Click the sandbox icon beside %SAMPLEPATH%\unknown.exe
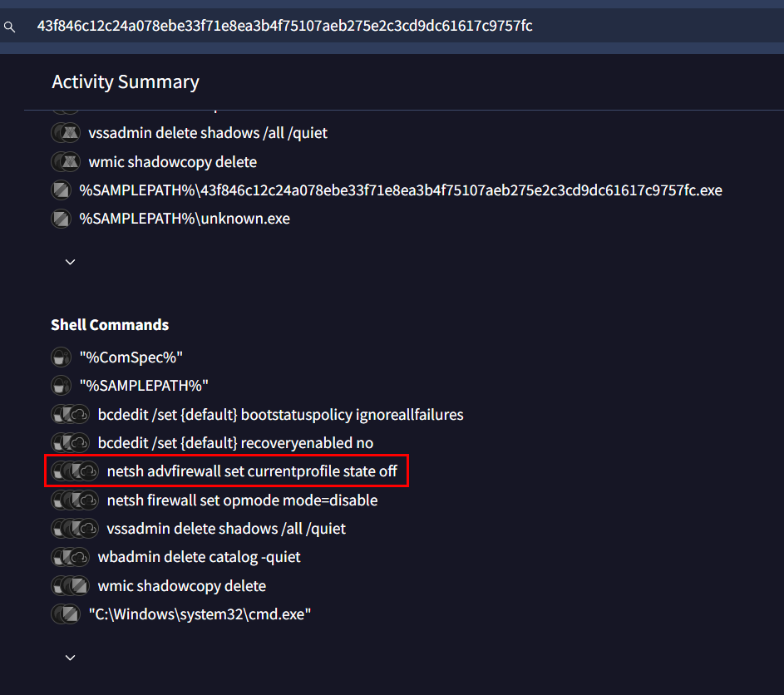This screenshot has height=695, width=784. point(61,219)
